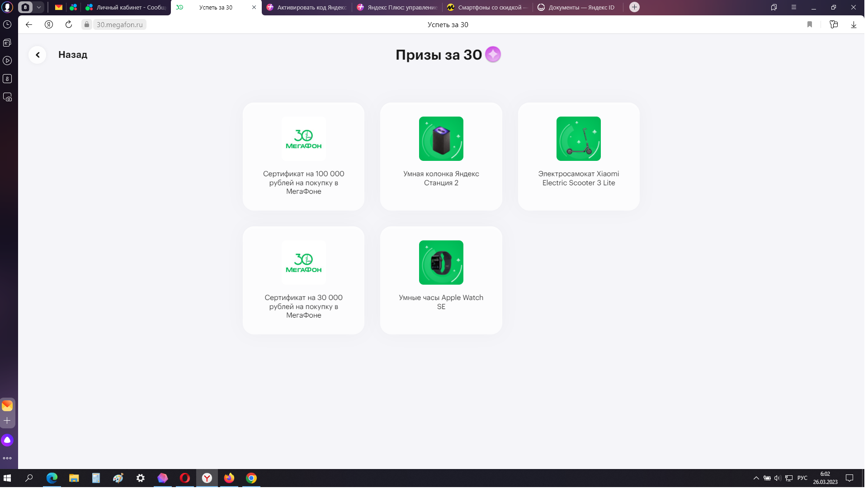This screenshot has height=488, width=868.
Task: Click the tab counter showing 8
Action: coord(25,7)
